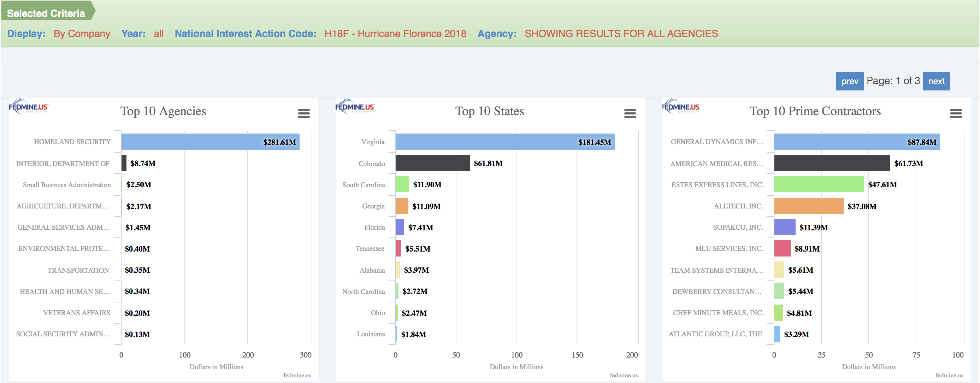This screenshot has width=980, height=383.
Task: Click the 'Small Business Administration' label
Action: 67,185
